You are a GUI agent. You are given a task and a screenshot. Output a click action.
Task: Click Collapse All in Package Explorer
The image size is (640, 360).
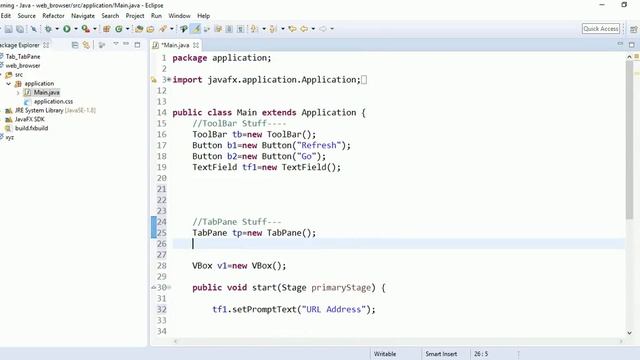tap(75, 45)
